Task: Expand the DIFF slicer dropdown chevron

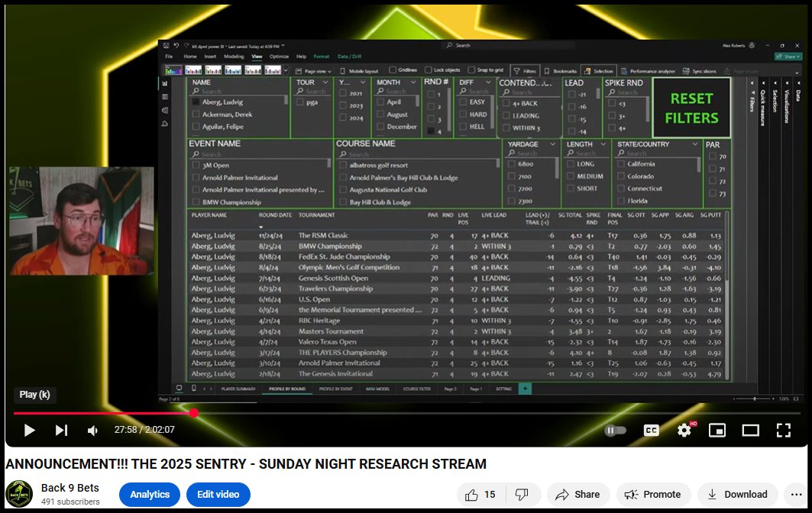Action: (x=488, y=82)
